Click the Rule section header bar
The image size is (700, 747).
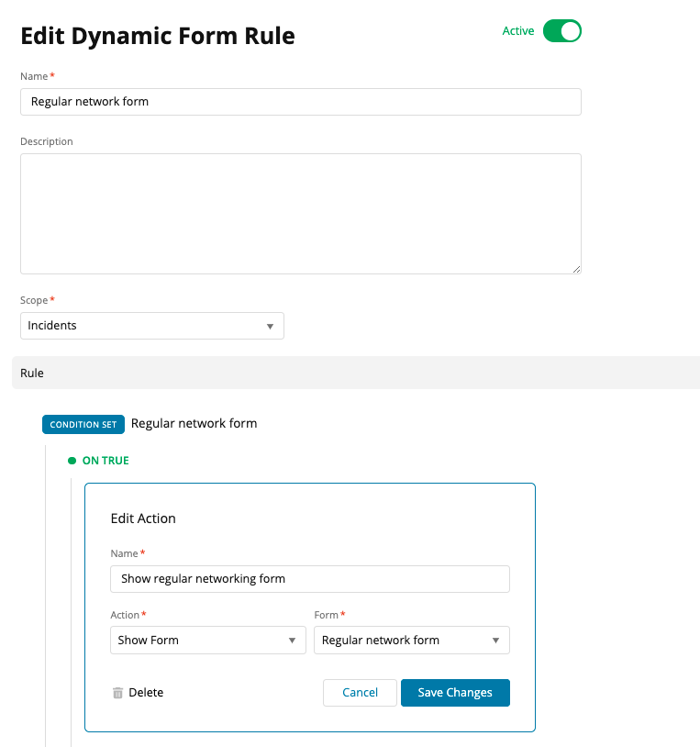[x=355, y=373]
